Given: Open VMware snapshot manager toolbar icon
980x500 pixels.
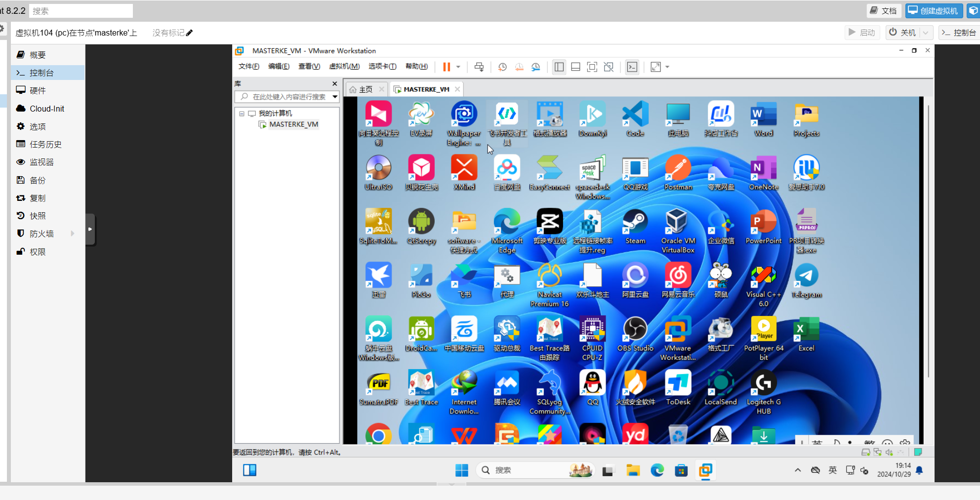Looking at the screenshot, I should 536,67.
